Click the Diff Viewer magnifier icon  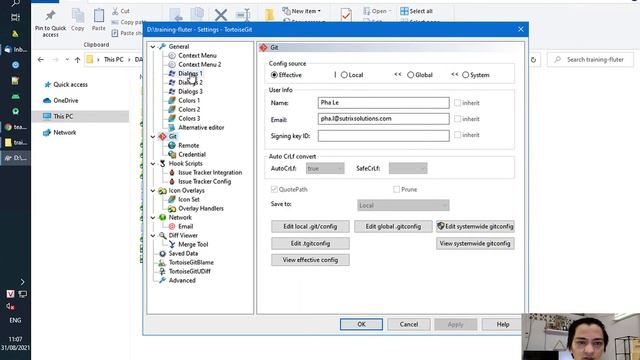tap(162, 236)
